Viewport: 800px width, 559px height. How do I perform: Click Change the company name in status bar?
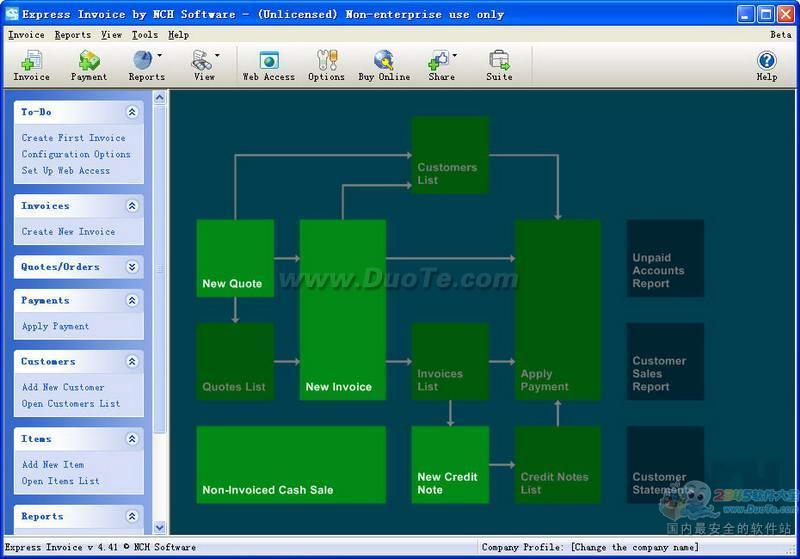pos(635,547)
